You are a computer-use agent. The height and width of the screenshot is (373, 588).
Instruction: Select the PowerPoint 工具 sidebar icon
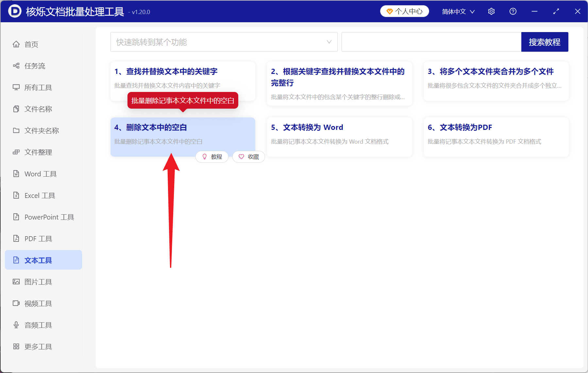(x=48, y=217)
